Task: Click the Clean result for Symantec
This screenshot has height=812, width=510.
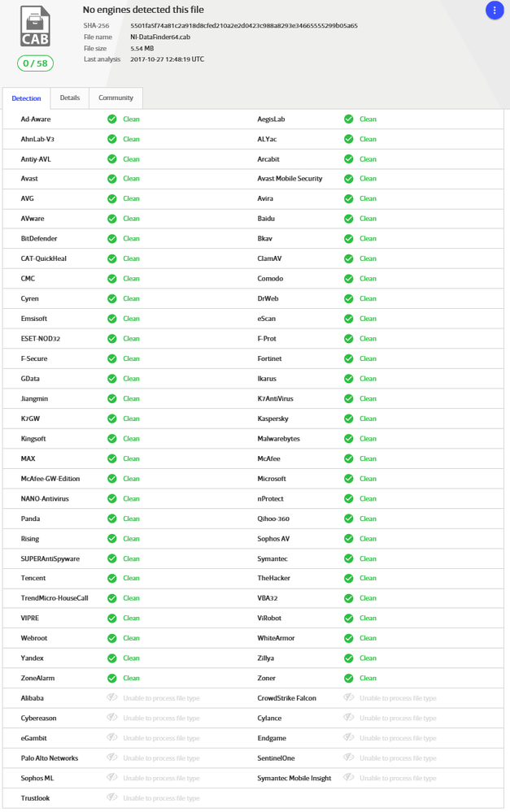Action: (368, 558)
